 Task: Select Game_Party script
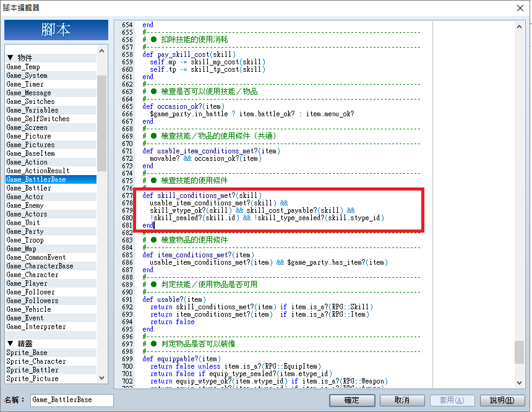pos(51,231)
